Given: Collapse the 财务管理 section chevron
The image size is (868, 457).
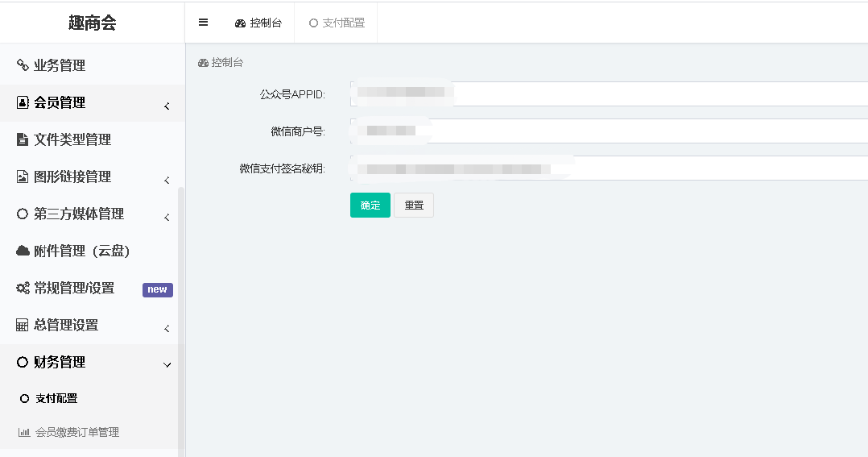Looking at the screenshot, I should click(x=167, y=365).
